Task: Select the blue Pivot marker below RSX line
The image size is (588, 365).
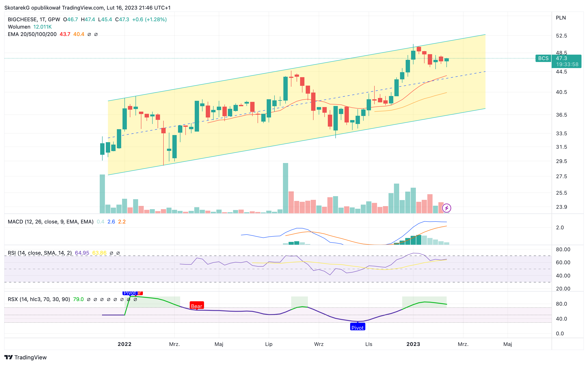Action: click(357, 327)
